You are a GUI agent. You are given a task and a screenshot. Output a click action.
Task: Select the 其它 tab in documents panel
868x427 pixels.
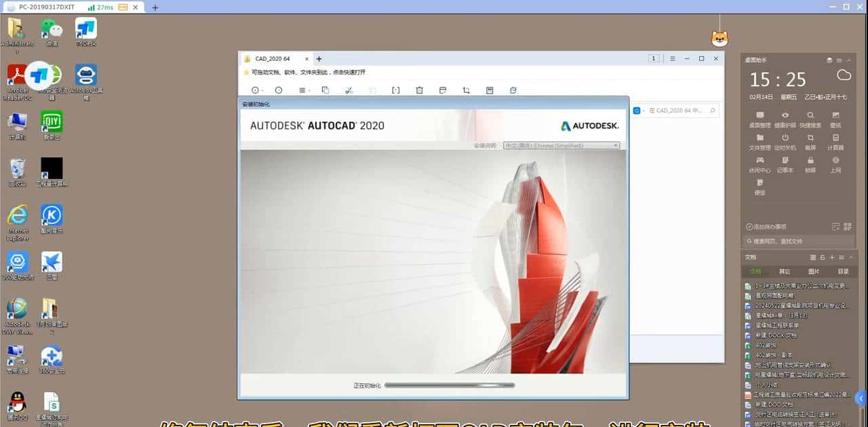click(x=784, y=271)
